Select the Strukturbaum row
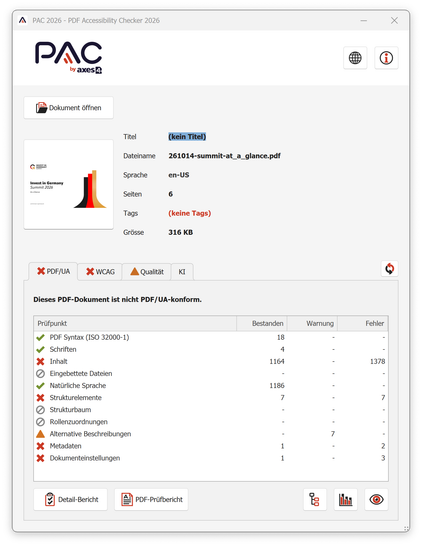The height and width of the screenshot is (546, 422). pos(211,410)
